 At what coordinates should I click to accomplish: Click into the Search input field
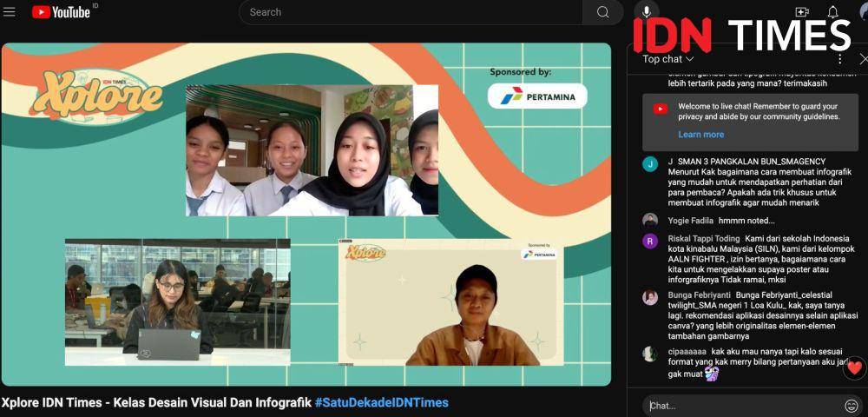pyautogui.click(x=411, y=12)
